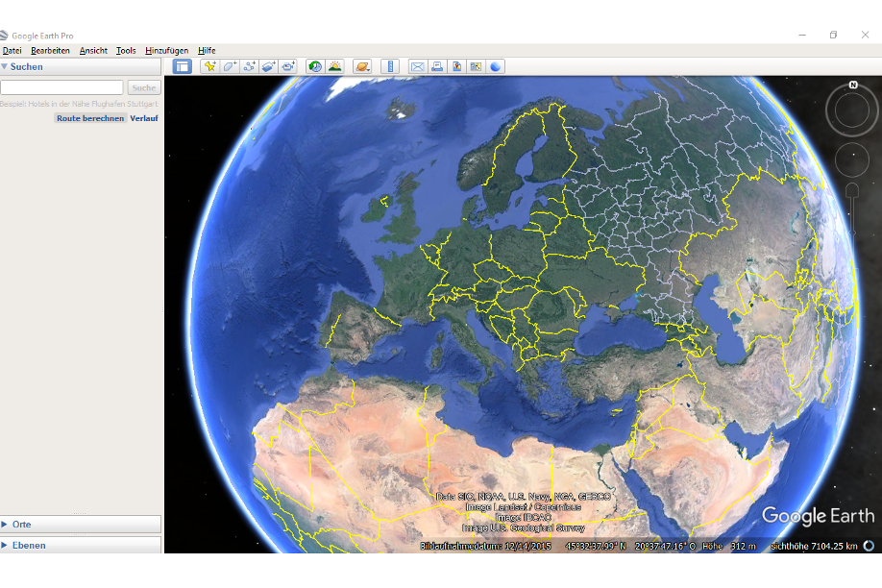Email the current view via envelope icon
Image resolution: width=882 pixels, height=588 pixels.
coord(417,66)
